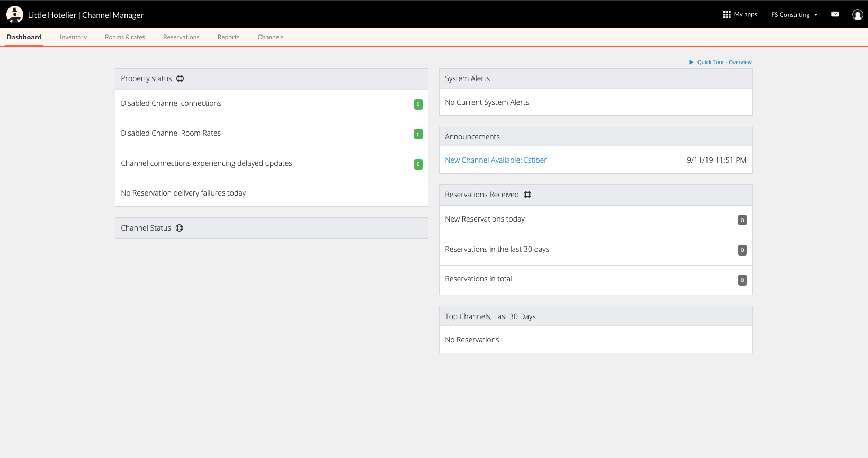
Task: Open the Reports tab
Action: tap(228, 37)
